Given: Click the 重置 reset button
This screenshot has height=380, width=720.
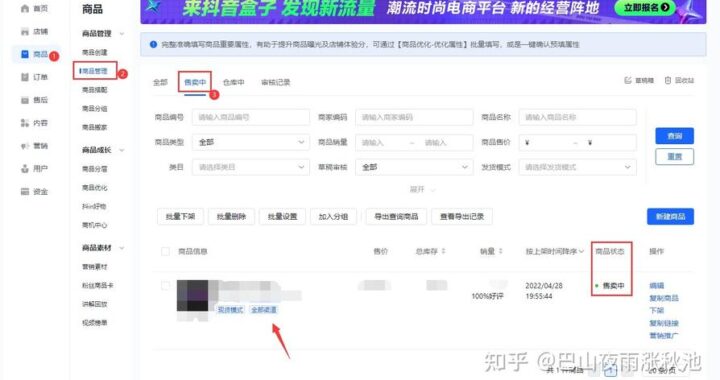Looking at the screenshot, I should point(675,156).
